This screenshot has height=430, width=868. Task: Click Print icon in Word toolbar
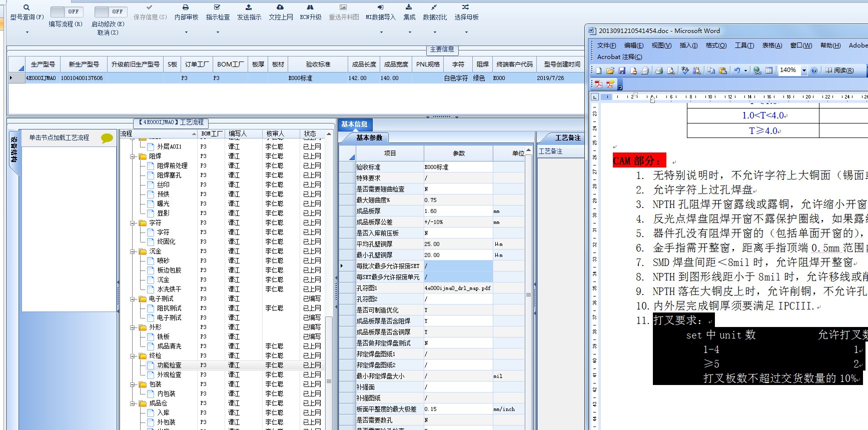659,70
